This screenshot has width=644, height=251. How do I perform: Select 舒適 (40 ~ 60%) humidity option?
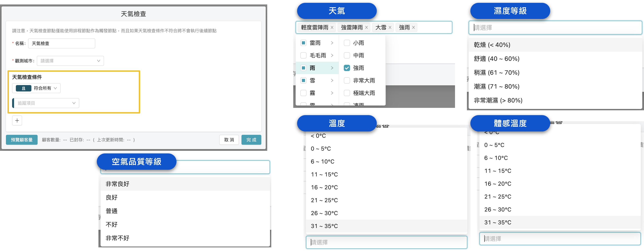click(497, 59)
